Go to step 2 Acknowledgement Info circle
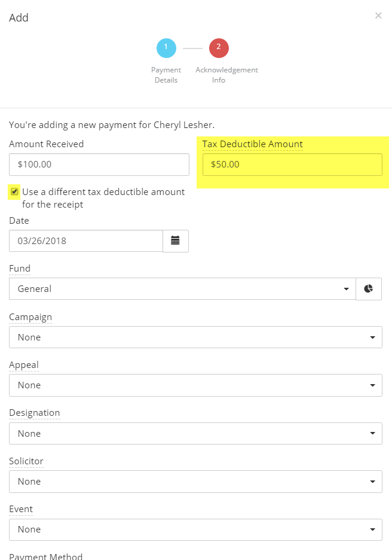Image resolution: width=392 pixels, height=560 pixels. tap(219, 48)
